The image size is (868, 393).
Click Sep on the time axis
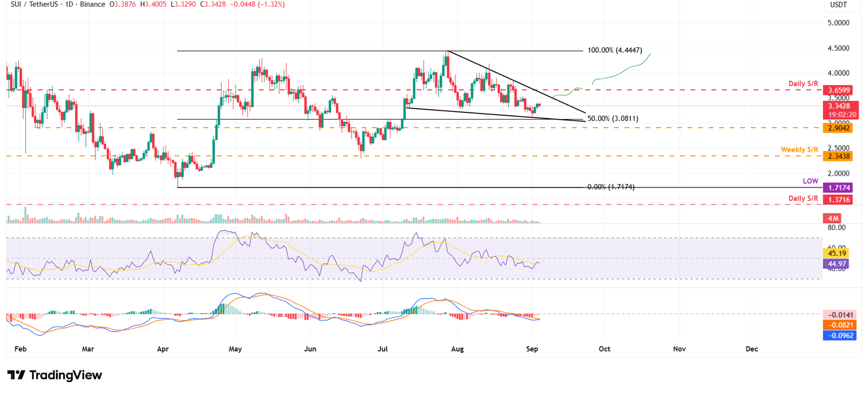[532, 349]
